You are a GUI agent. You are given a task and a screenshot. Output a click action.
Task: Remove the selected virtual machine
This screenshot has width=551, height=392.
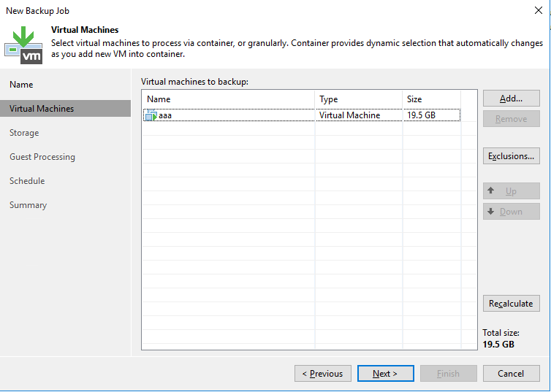coord(512,118)
